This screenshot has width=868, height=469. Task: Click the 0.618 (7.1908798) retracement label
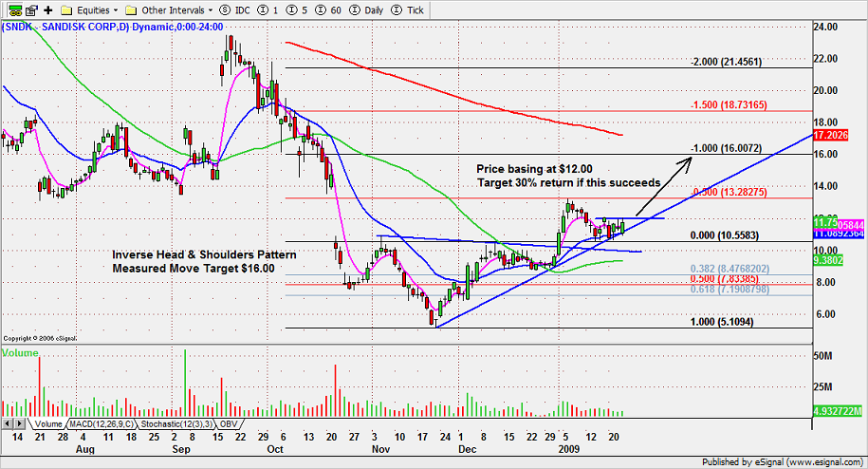pyautogui.click(x=729, y=289)
